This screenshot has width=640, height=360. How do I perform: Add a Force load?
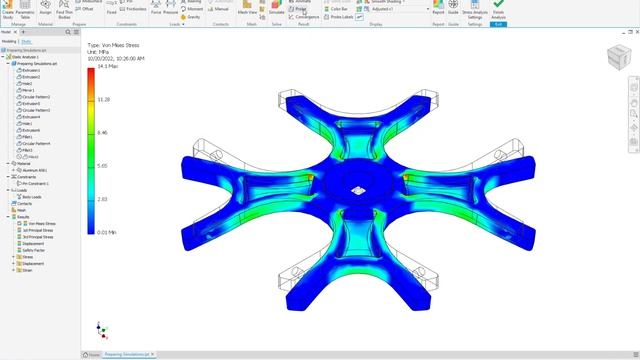point(156,8)
